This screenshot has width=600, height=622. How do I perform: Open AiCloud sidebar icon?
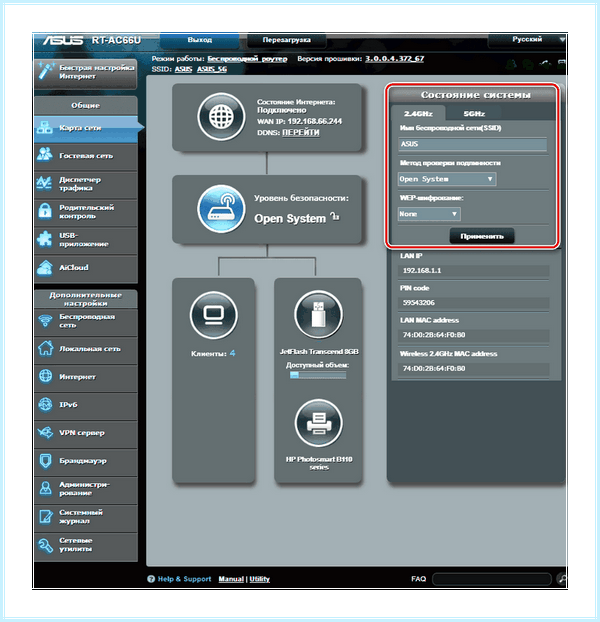pyautogui.click(x=44, y=267)
